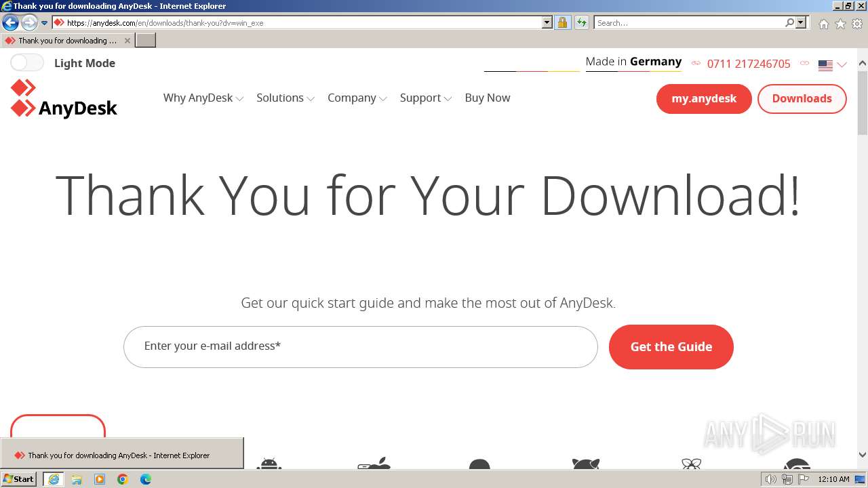
Task: Open the File Explorer taskbar icon
Action: pyautogui.click(x=77, y=479)
